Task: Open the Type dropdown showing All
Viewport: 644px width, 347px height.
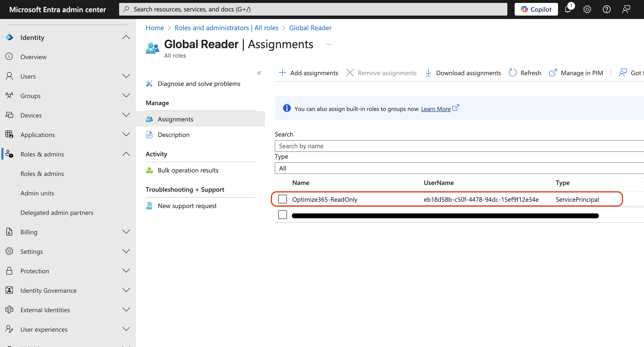Action: coord(459,168)
